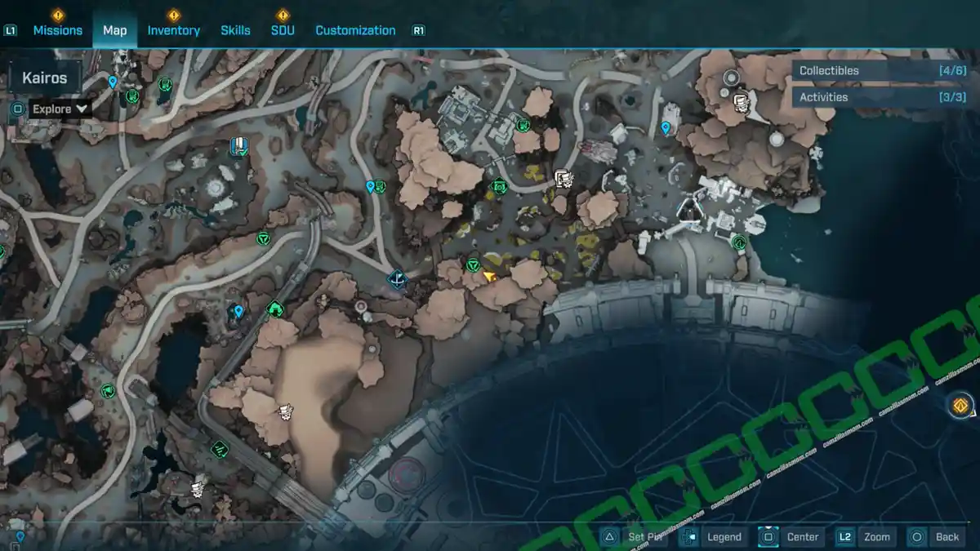Open the map Legend

click(713, 536)
